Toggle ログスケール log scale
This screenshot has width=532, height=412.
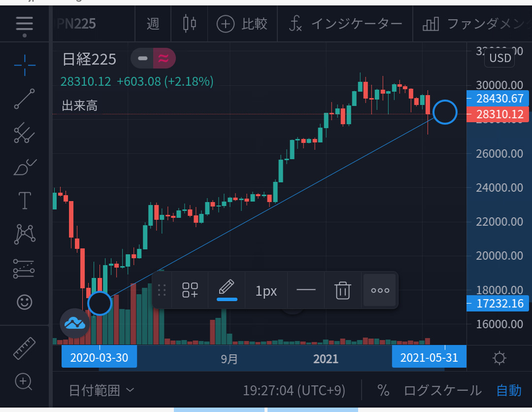(442, 390)
